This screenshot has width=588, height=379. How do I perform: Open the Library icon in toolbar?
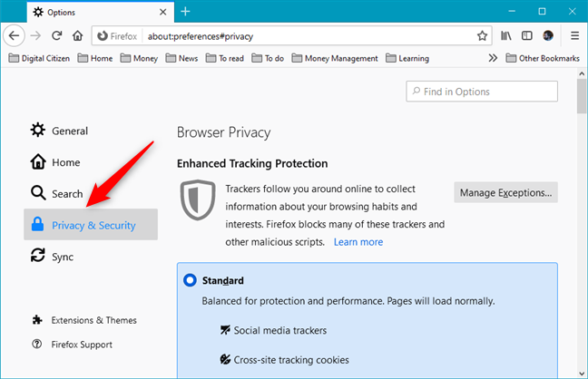(505, 36)
